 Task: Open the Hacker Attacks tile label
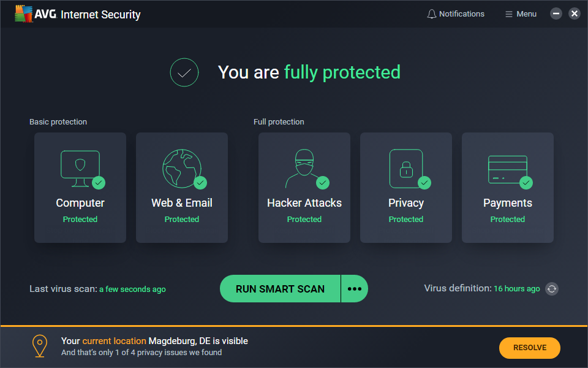coord(304,203)
